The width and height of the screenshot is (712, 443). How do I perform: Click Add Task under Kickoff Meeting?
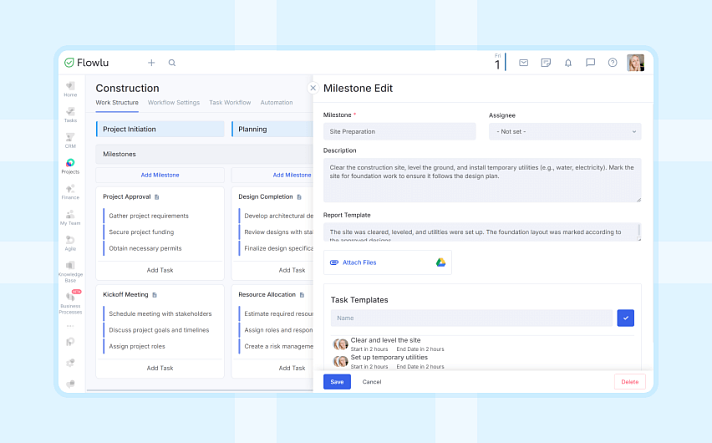pos(160,368)
